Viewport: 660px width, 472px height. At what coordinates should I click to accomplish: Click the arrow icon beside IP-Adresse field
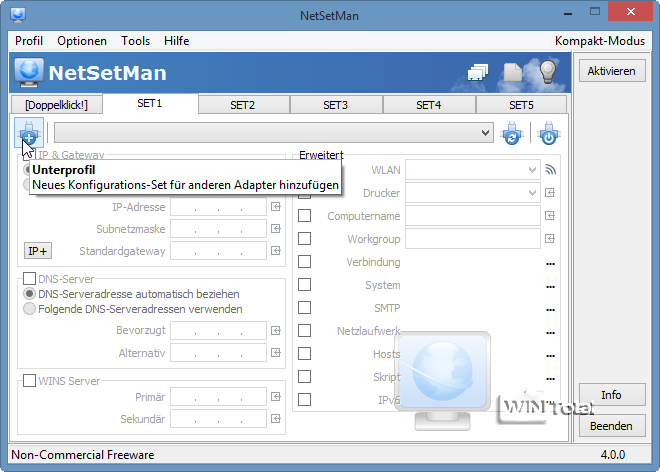(276, 207)
